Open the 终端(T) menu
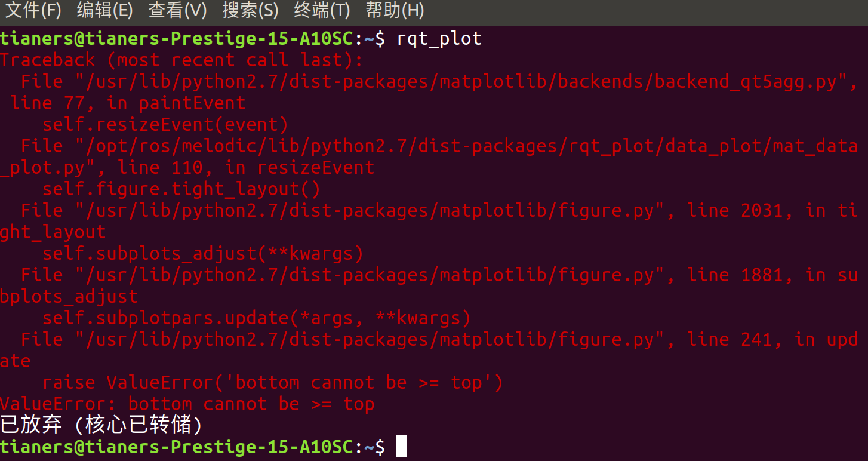The width and height of the screenshot is (868, 461). (322, 10)
